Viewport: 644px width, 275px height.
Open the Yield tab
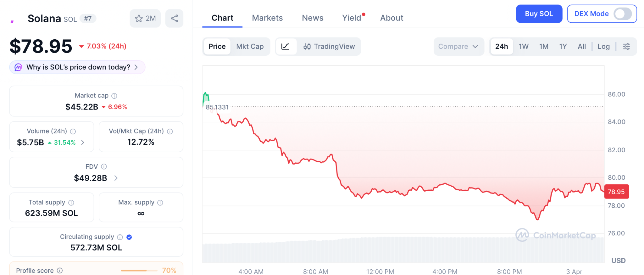point(352,18)
